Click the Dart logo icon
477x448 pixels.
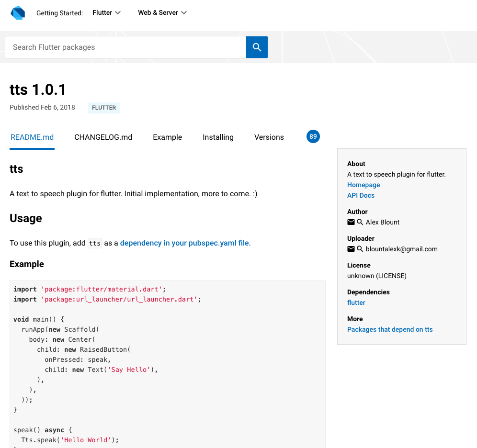point(18,13)
